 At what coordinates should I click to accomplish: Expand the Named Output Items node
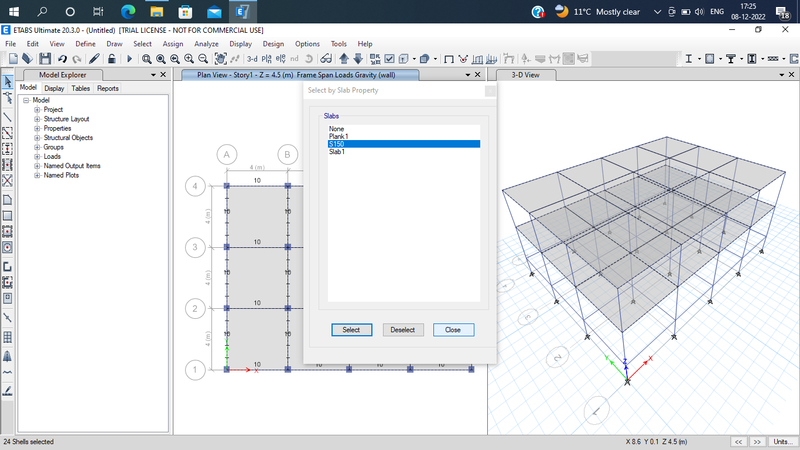click(x=37, y=166)
